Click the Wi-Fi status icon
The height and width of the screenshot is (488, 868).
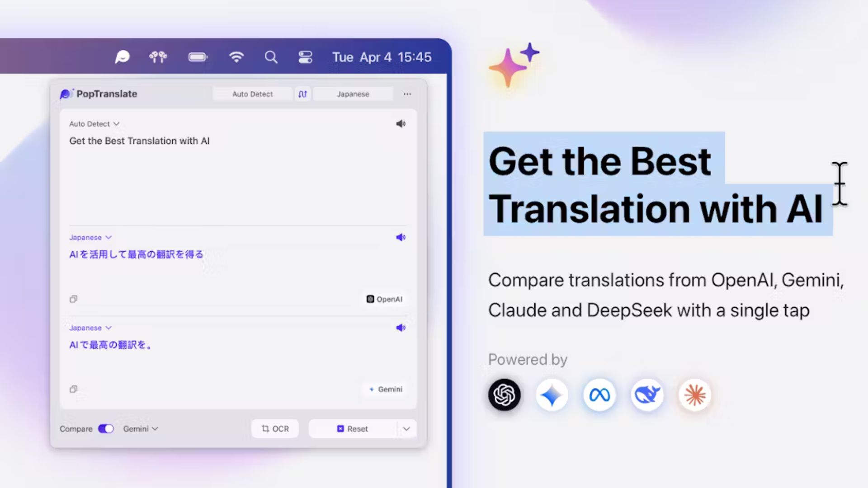coord(236,56)
